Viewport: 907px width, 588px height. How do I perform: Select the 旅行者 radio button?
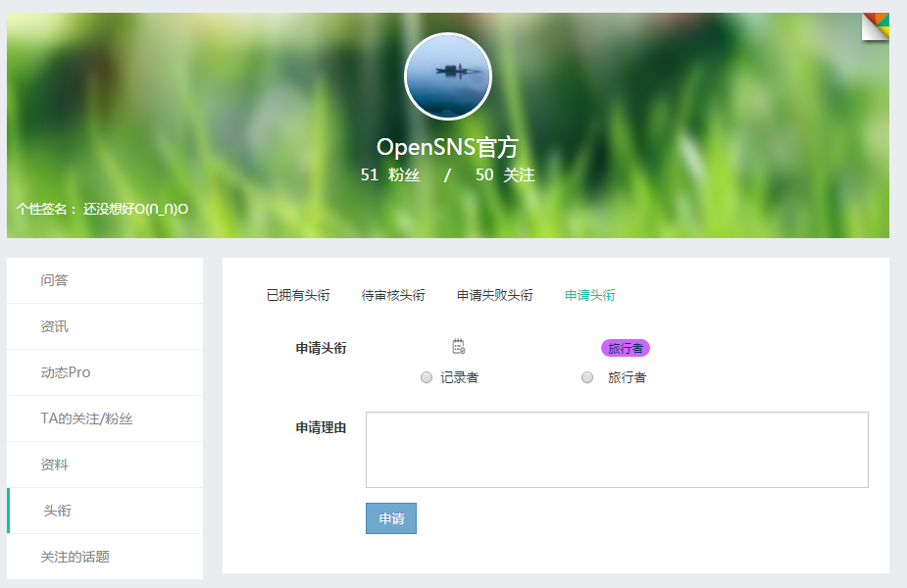point(587,377)
